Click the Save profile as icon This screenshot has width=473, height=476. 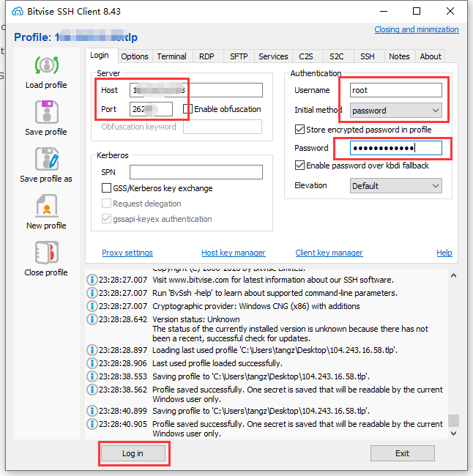click(46, 159)
